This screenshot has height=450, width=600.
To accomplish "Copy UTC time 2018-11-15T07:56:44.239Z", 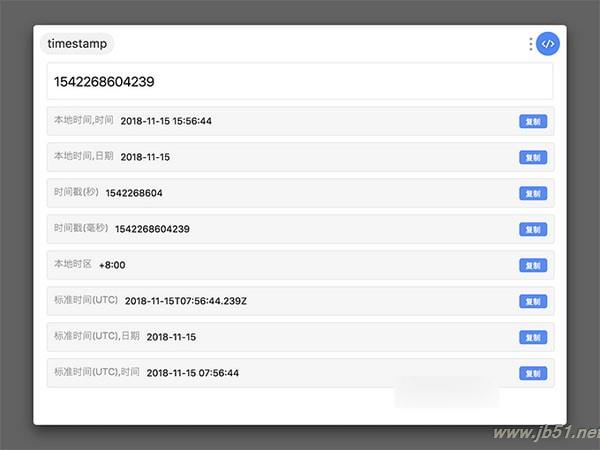I will pyautogui.click(x=533, y=302).
